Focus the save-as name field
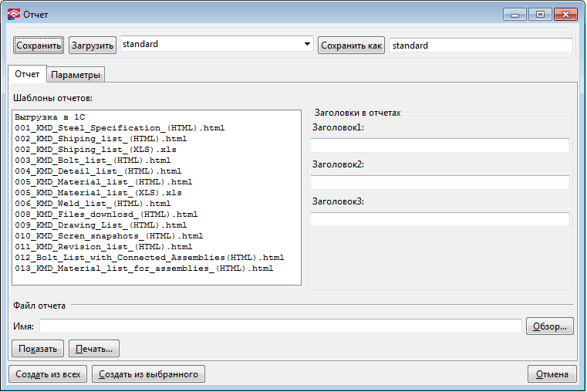587x392 pixels. (481, 46)
